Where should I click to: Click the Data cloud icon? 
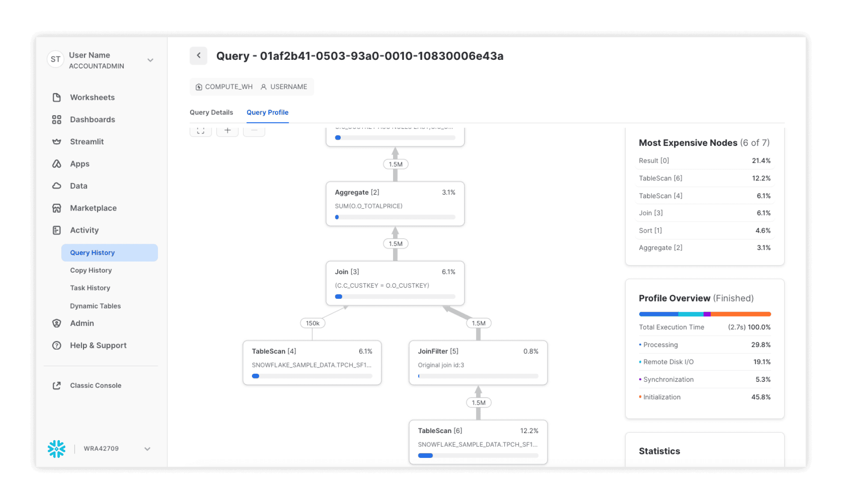pyautogui.click(x=56, y=186)
